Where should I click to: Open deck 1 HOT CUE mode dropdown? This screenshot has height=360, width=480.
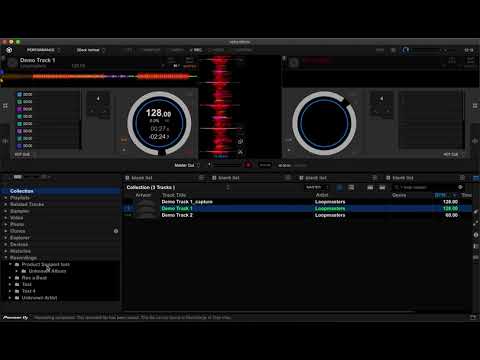click(25, 154)
